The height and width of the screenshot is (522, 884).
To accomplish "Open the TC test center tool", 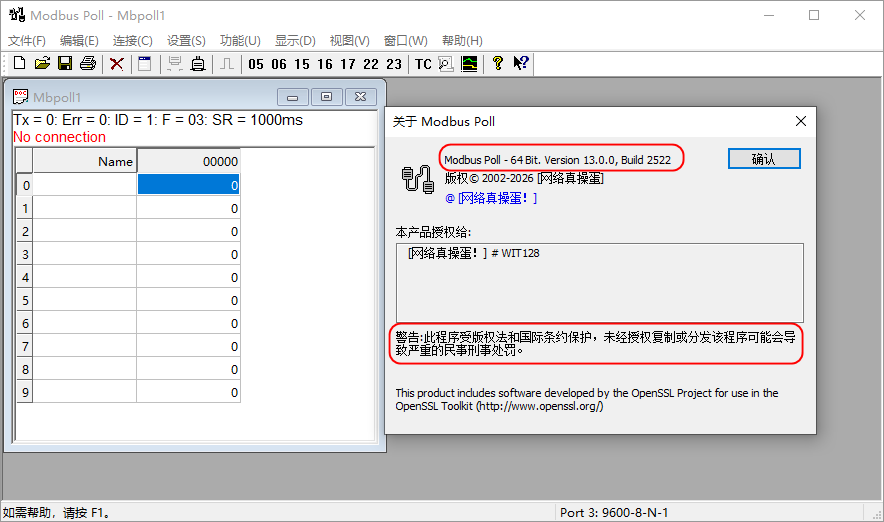I will tap(423, 64).
